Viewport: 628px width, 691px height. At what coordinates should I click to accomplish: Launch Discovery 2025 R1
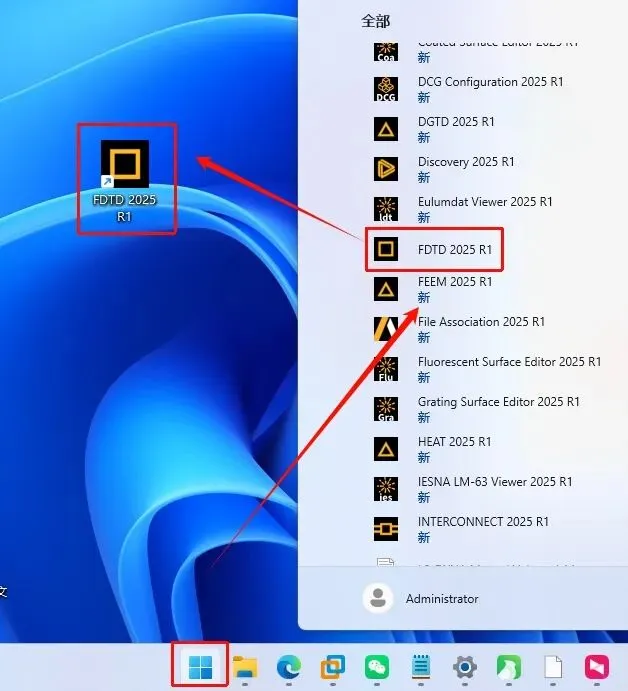coord(466,162)
